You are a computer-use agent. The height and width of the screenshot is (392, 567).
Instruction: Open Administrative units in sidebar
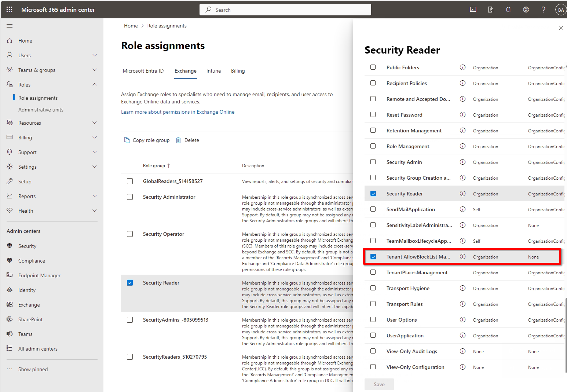tap(41, 110)
